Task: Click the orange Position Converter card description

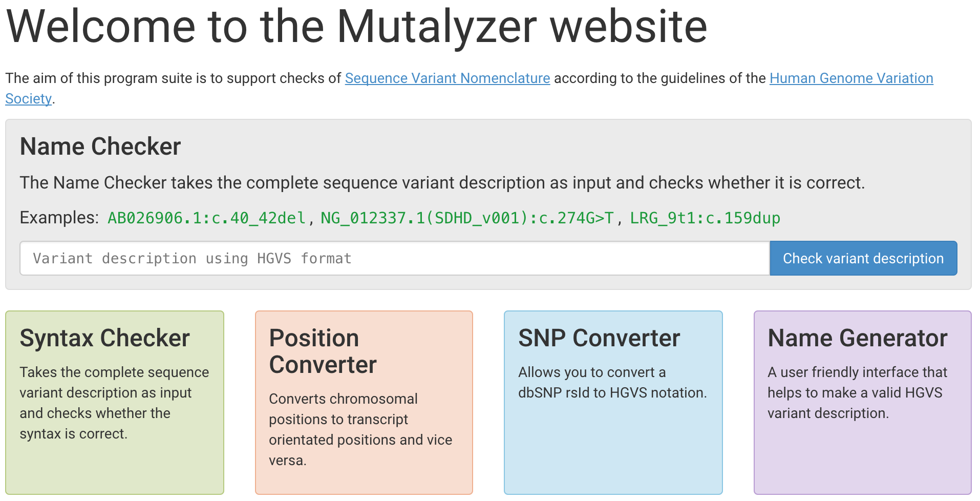Action: coord(360,429)
